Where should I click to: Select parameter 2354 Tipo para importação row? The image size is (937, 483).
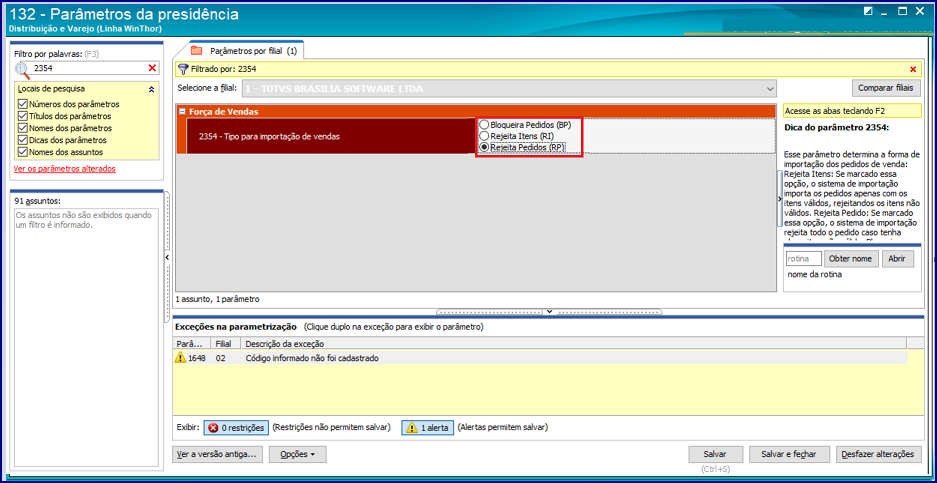tap(331, 136)
